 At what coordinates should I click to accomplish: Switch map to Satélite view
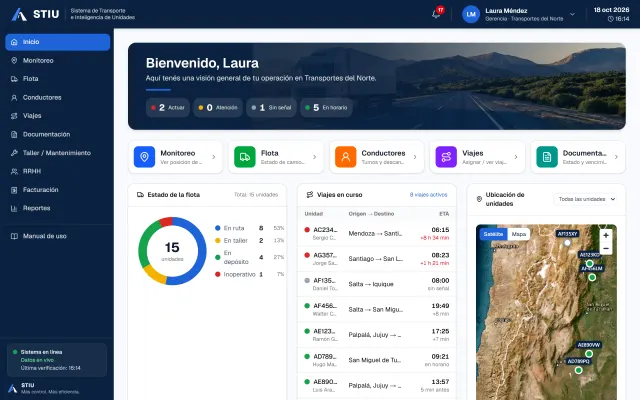pos(493,234)
